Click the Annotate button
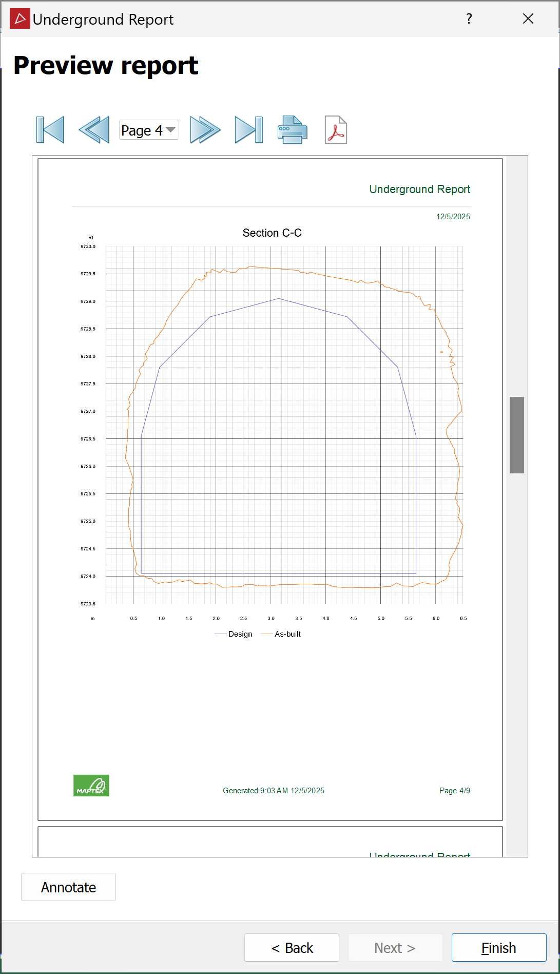 pos(68,887)
